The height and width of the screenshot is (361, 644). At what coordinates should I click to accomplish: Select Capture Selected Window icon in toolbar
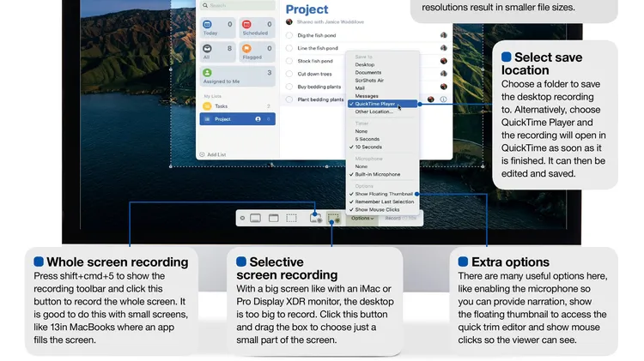274,219
